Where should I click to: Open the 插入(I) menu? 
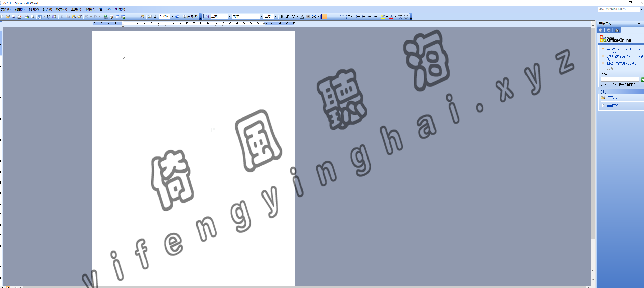[47, 9]
